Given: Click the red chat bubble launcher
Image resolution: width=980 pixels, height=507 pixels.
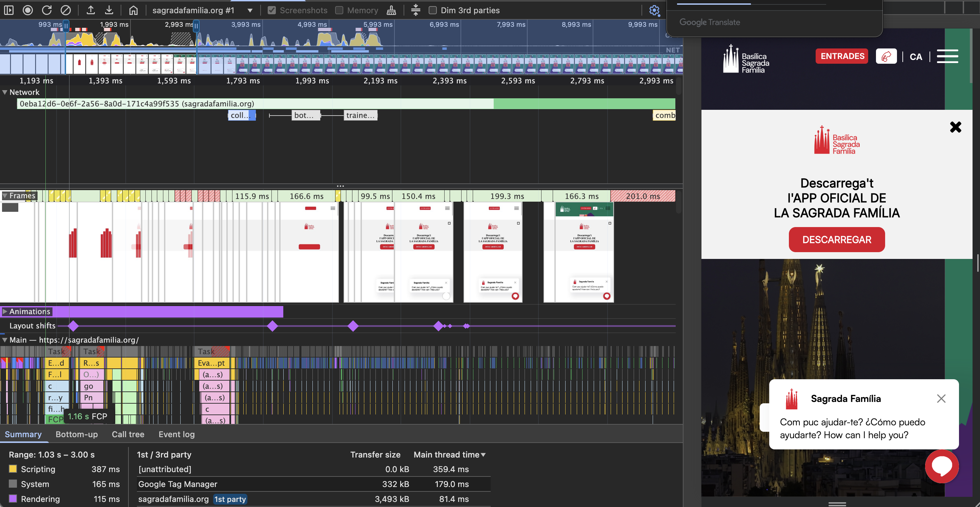Looking at the screenshot, I should [942, 466].
